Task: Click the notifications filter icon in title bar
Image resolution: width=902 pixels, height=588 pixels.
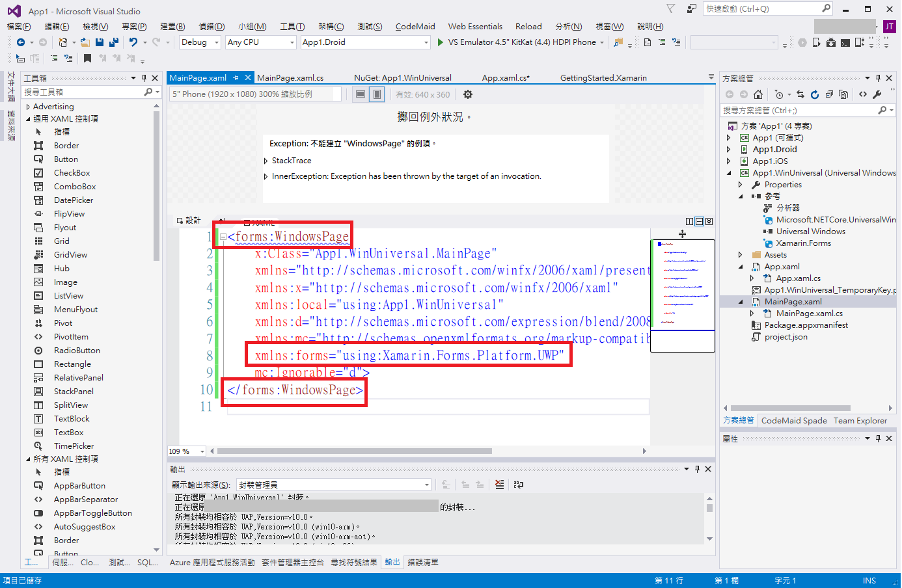Action: point(670,8)
